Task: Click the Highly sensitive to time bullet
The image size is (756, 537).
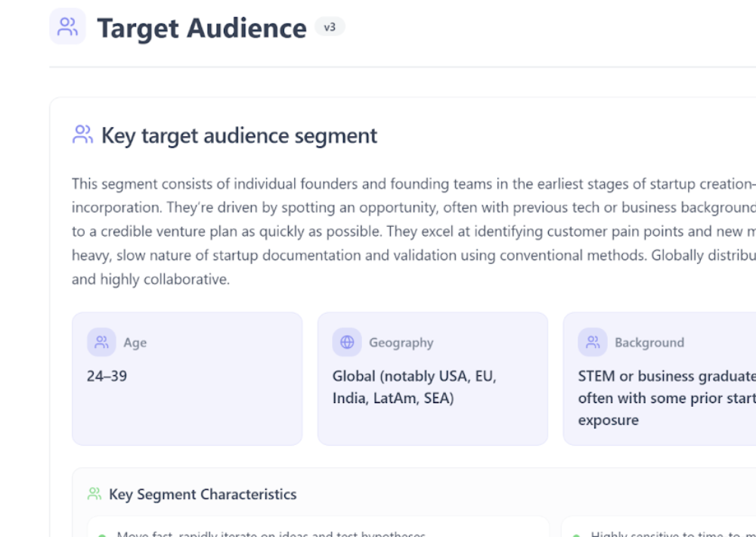Action: point(673,534)
